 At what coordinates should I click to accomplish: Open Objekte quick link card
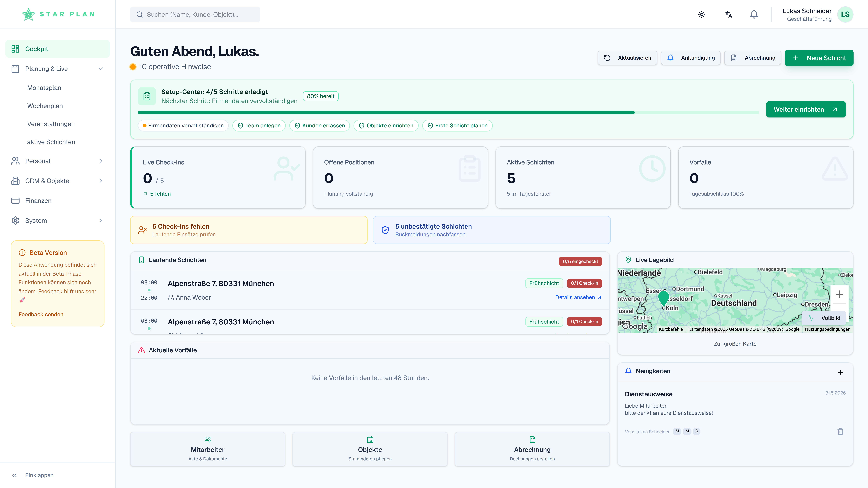[x=370, y=449]
